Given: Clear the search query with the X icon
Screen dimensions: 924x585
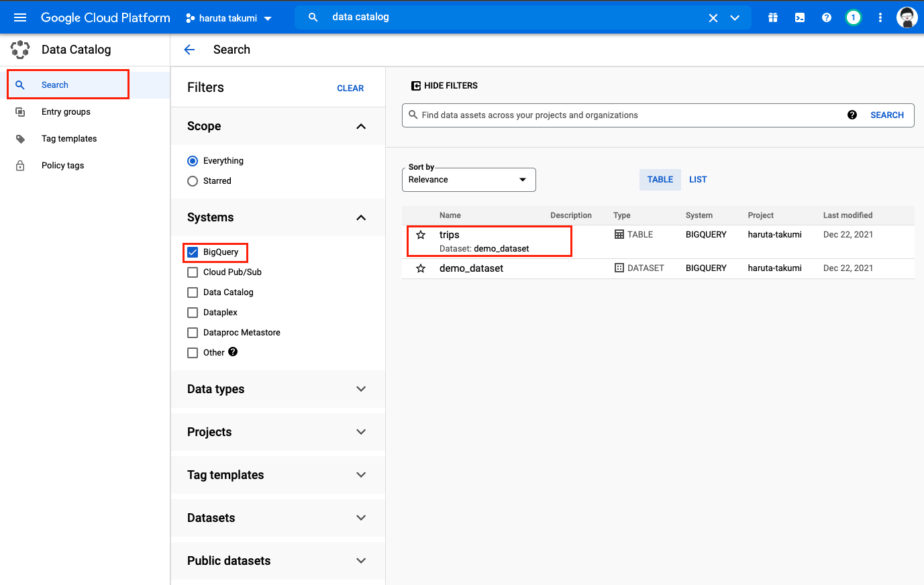Looking at the screenshot, I should [x=713, y=17].
